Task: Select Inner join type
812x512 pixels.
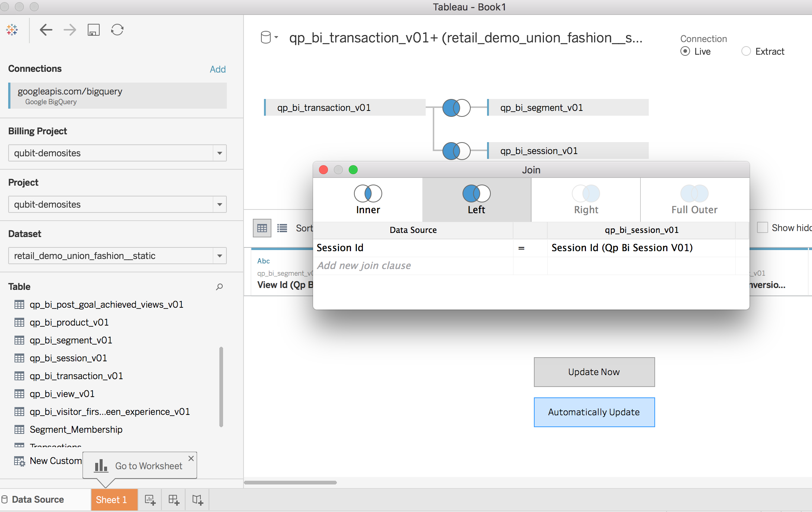Action: (x=368, y=200)
